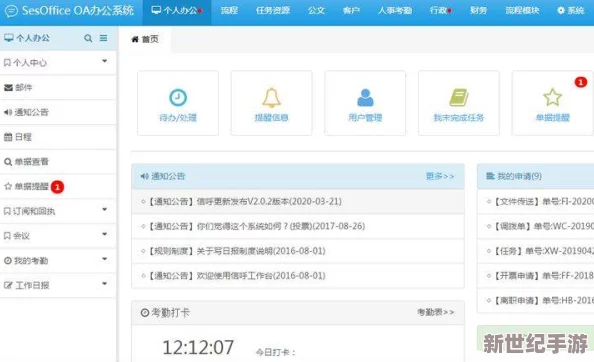
Task: Click the clock icon beside 考勤打卡
Action: tap(145, 312)
